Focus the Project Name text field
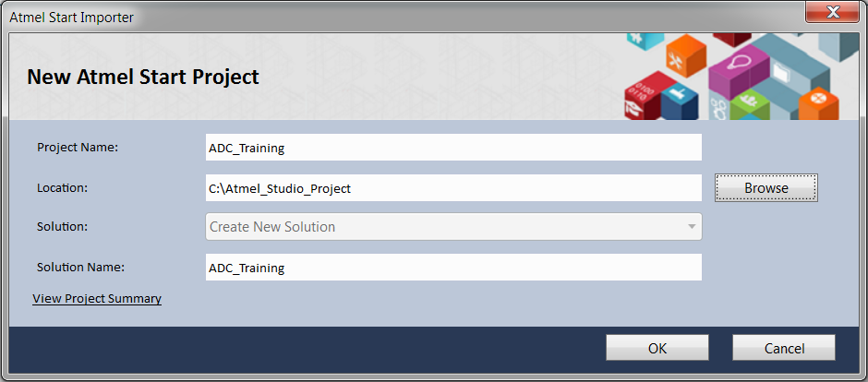 454,148
